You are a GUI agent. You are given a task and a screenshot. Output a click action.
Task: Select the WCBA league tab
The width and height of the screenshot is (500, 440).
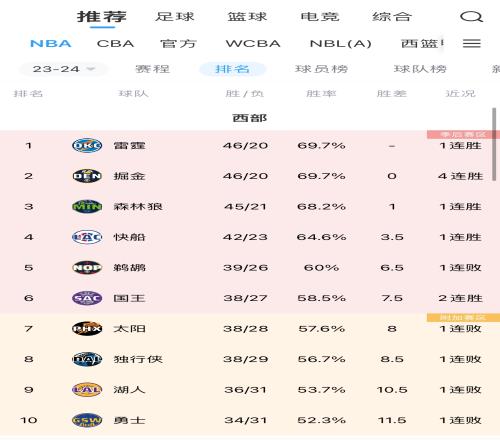(x=253, y=44)
